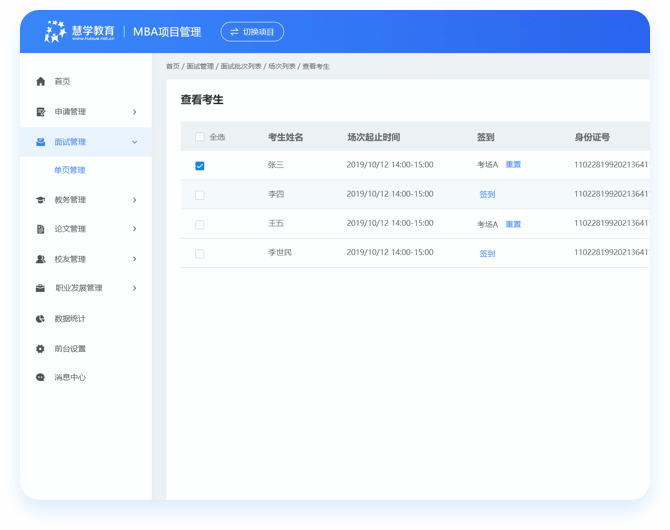Viewport: 670px width, 530px height.
Task: Expand the 申请管理 menu chevron
Action: pyautogui.click(x=134, y=112)
